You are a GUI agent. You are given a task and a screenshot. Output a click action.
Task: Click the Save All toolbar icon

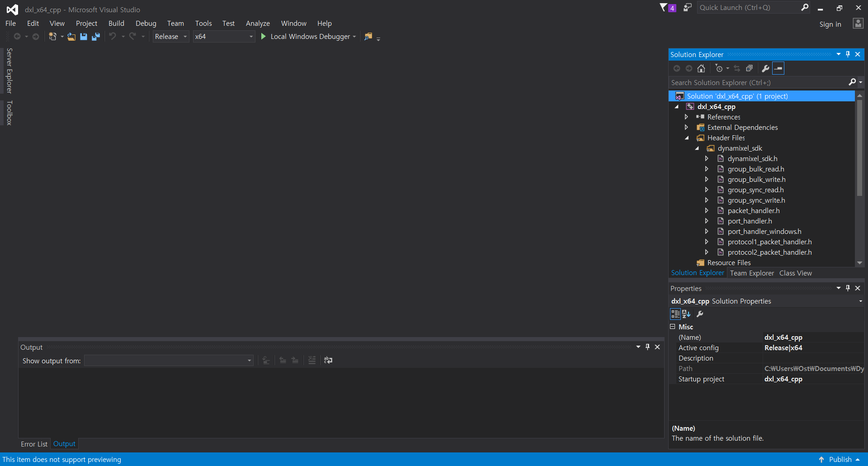(x=96, y=37)
